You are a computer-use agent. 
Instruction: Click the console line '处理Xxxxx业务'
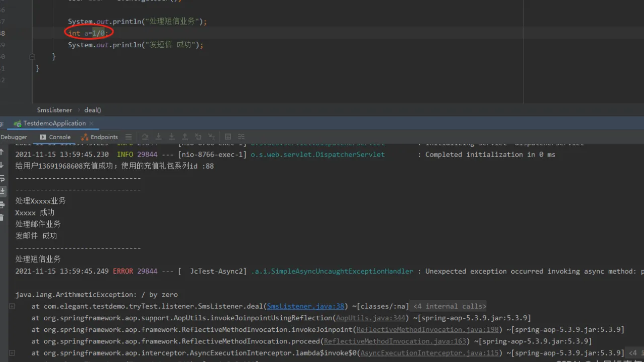pyautogui.click(x=40, y=201)
